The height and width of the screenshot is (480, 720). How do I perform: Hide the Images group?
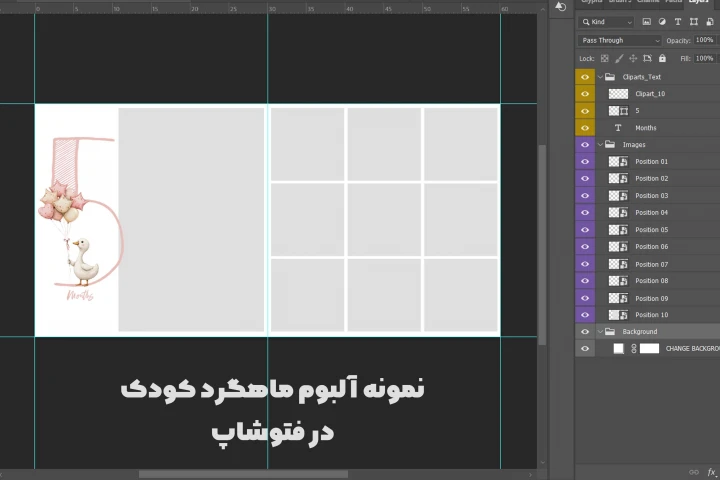[585, 144]
